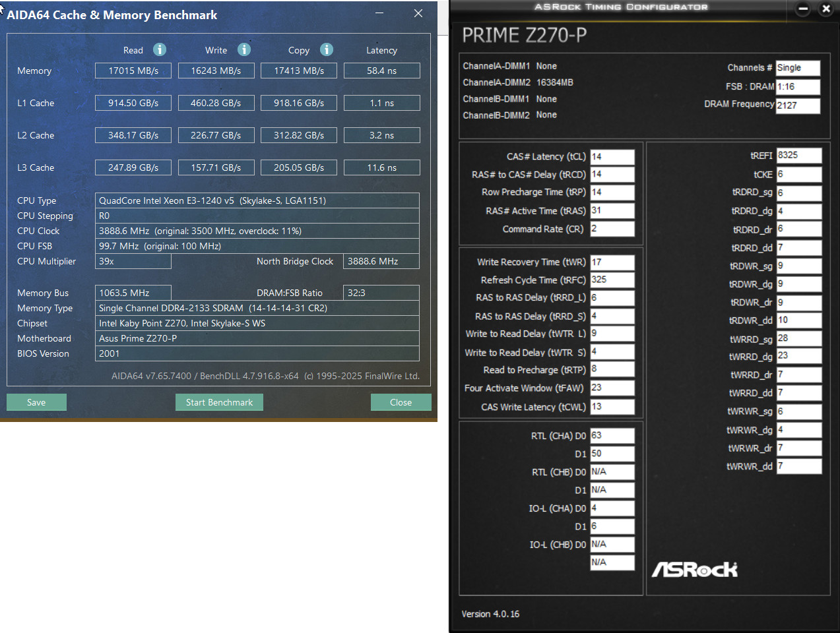Click the Memory Bus field 1063.5 MHz
The height and width of the screenshot is (633, 840).
pos(133,293)
